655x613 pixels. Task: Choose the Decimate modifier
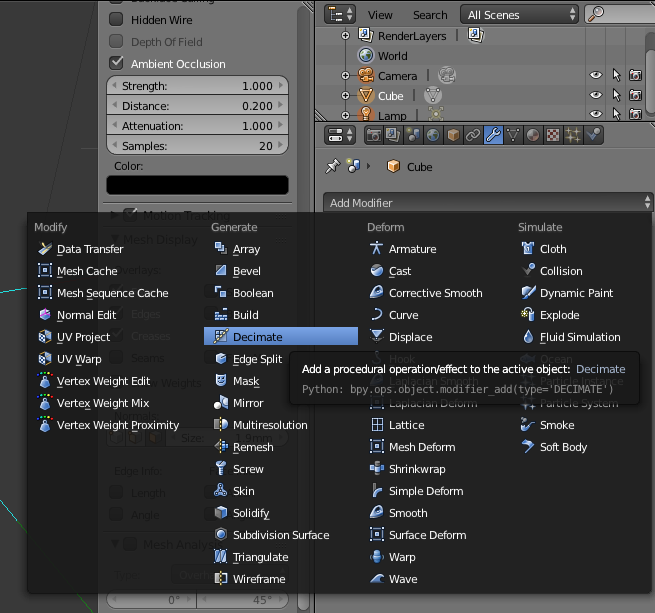pyautogui.click(x=281, y=336)
